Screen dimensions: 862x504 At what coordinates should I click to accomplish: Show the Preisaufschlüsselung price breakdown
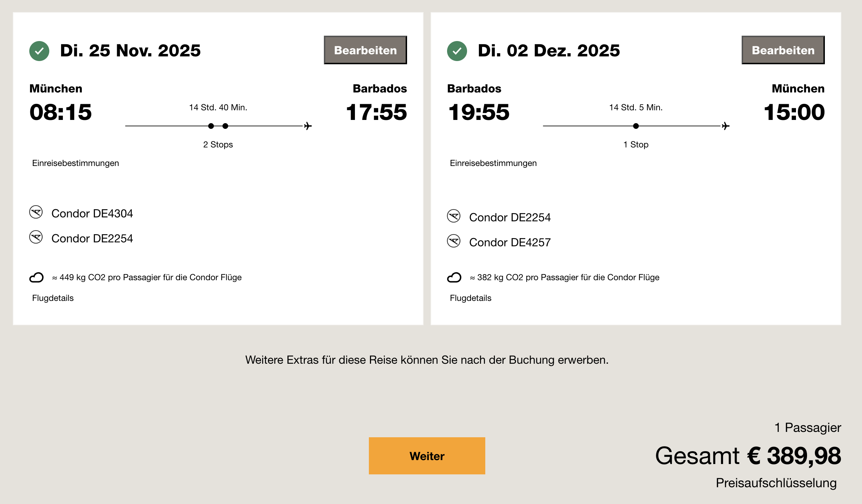tap(776, 483)
